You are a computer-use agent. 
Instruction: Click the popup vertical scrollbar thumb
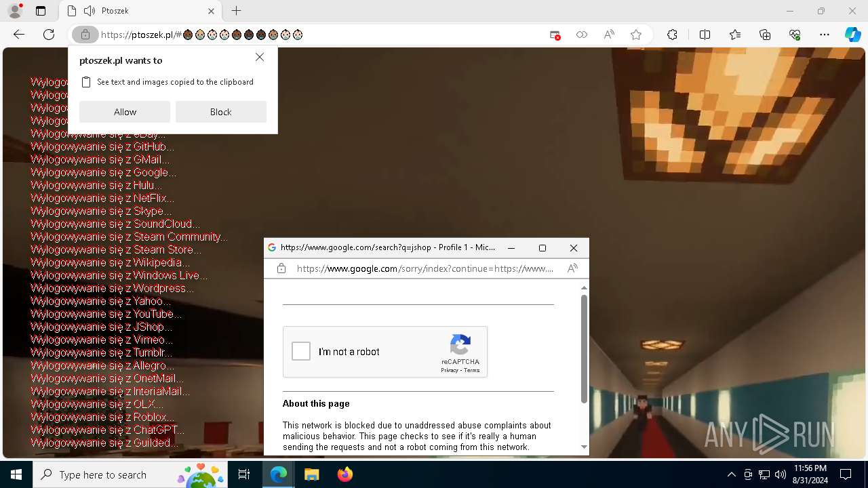click(x=584, y=349)
